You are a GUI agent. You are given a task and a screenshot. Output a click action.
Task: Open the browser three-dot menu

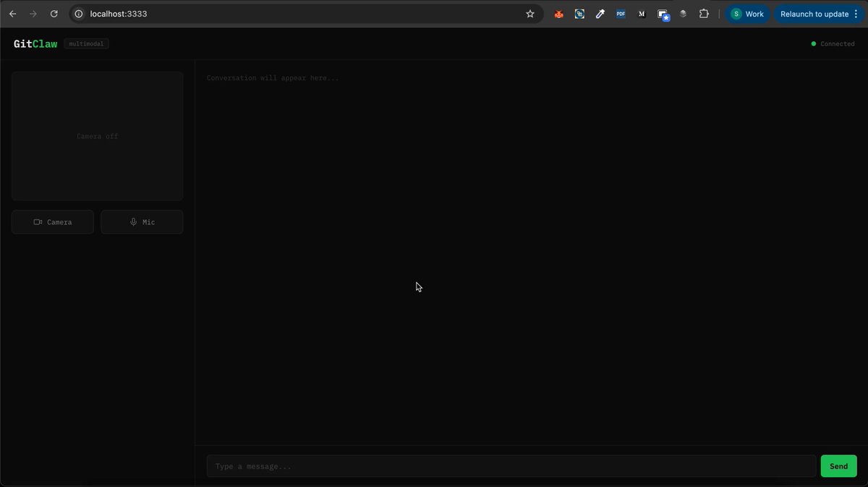click(856, 14)
